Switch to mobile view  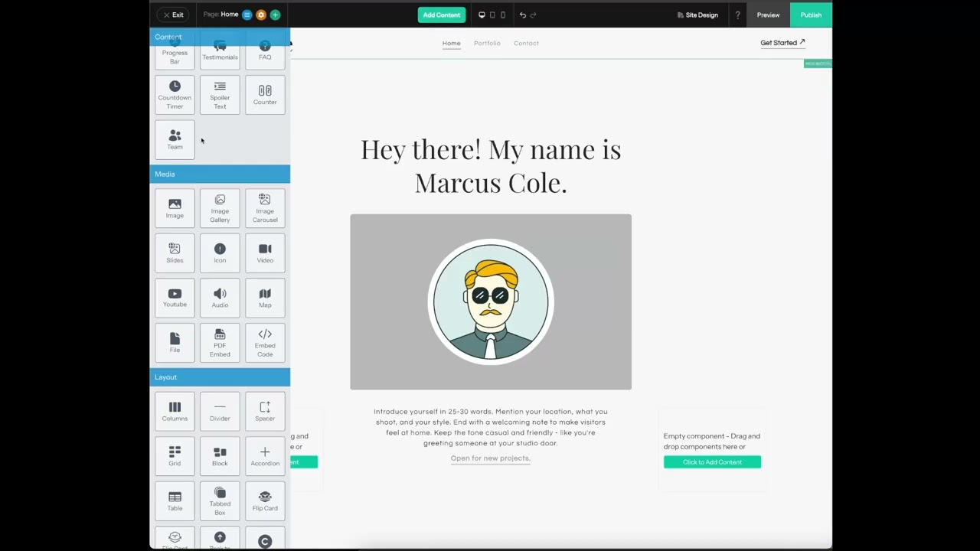[503, 15]
